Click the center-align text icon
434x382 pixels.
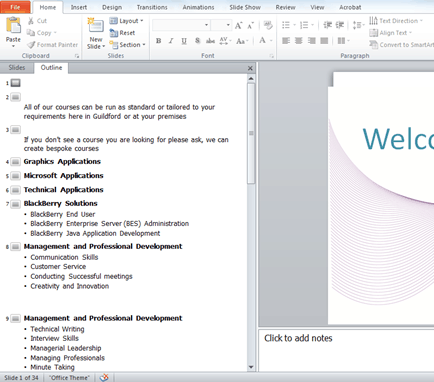(x=299, y=41)
